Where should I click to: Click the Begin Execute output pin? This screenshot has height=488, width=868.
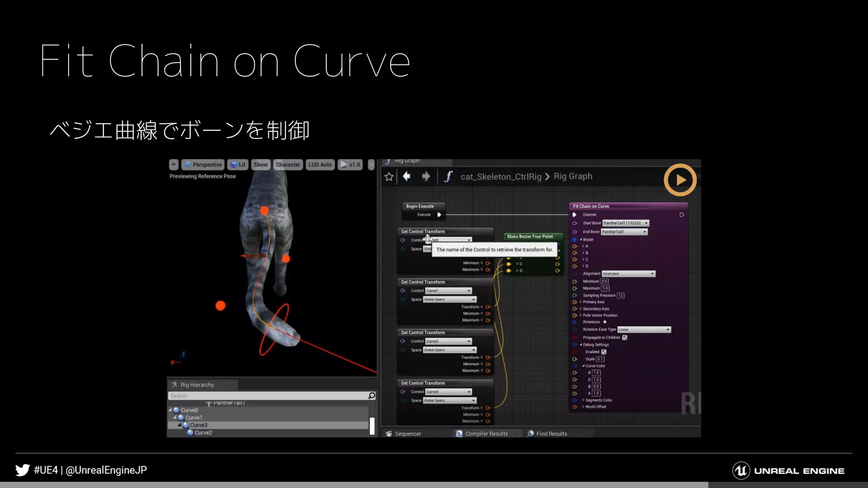(x=439, y=215)
